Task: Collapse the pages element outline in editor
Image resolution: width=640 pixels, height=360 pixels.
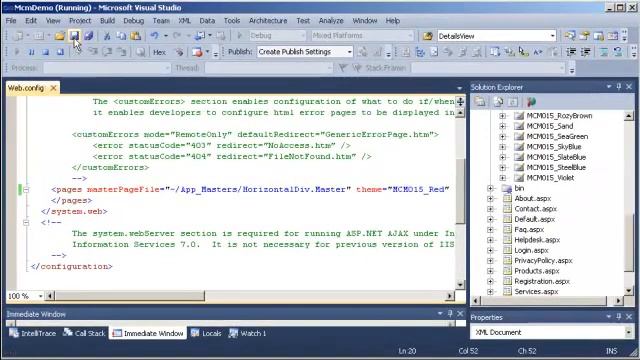Action: (26, 189)
